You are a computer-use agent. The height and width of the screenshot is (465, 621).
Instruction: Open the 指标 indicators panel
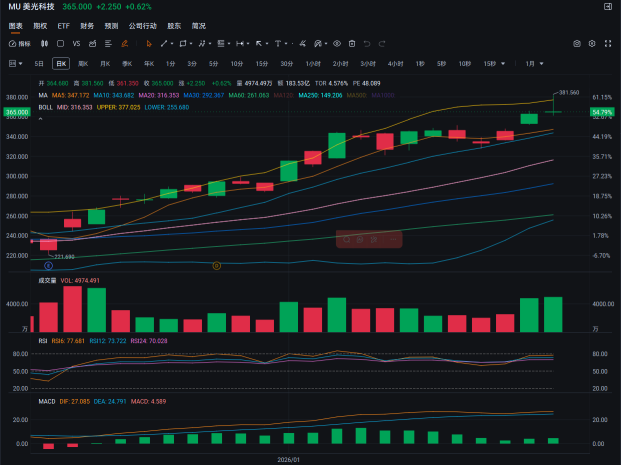pyautogui.click(x=20, y=44)
